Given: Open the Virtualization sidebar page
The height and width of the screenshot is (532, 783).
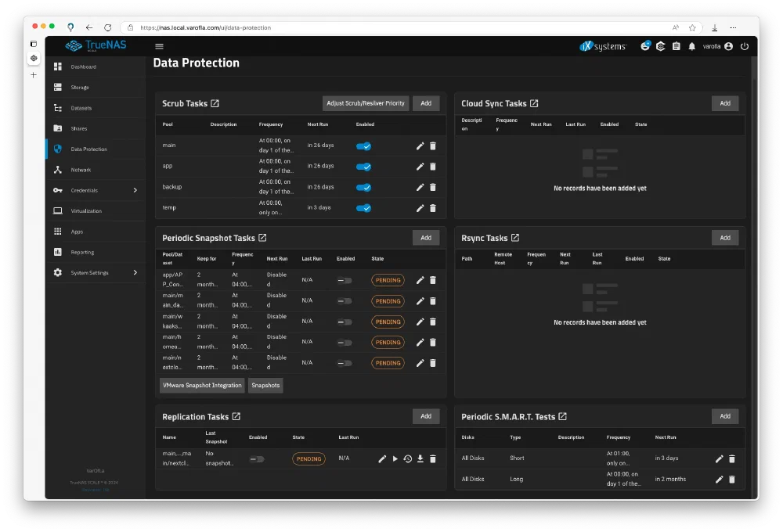Looking at the screenshot, I should [x=86, y=211].
